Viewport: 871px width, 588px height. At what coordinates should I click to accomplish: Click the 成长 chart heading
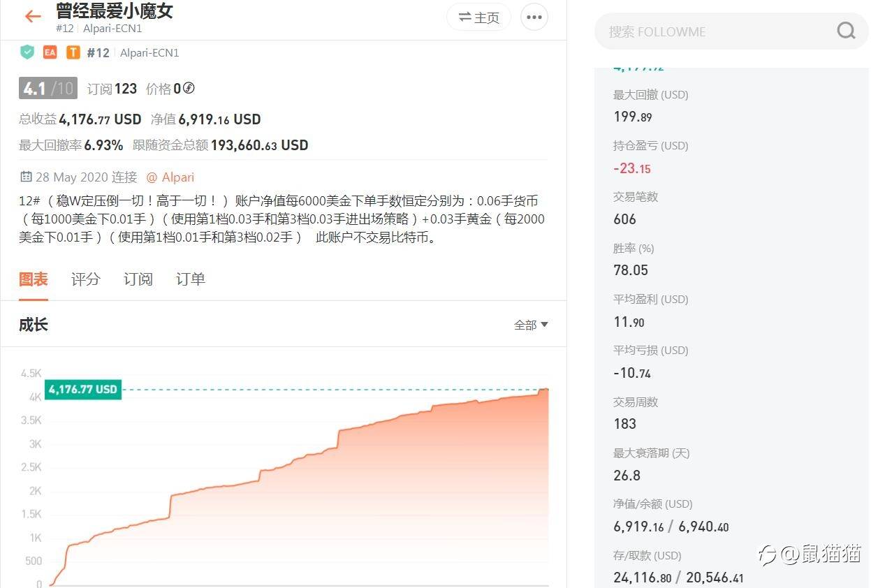34,325
